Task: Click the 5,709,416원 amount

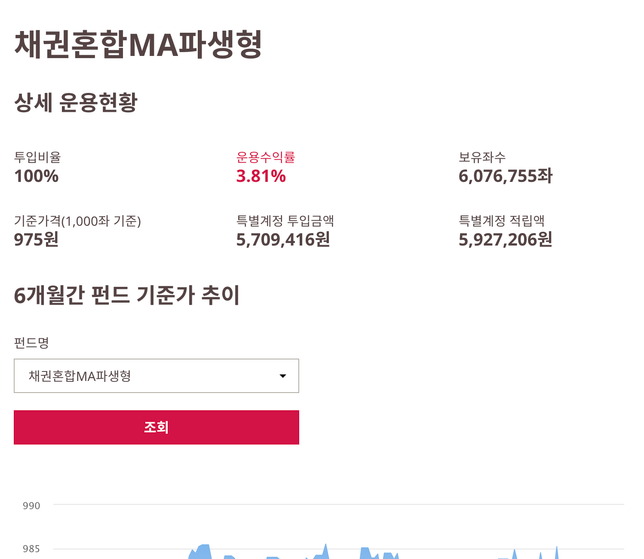Action: [x=283, y=240]
